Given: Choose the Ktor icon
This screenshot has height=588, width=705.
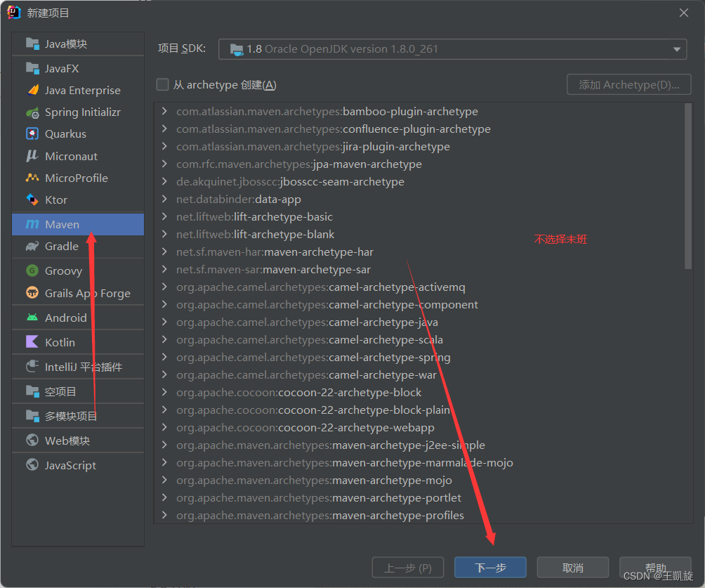Looking at the screenshot, I should point(32,200).
